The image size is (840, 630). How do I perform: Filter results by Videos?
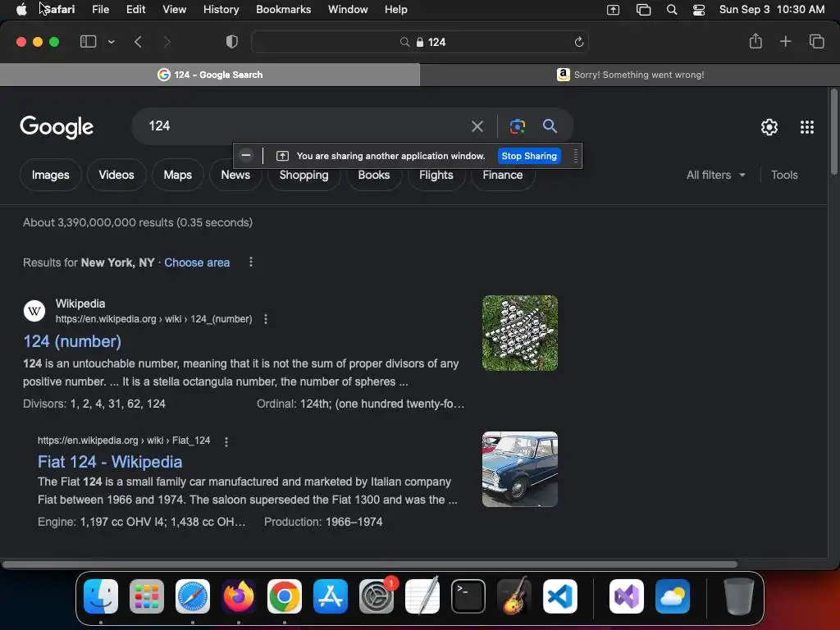pyautogui.click(x=116, y=175)
